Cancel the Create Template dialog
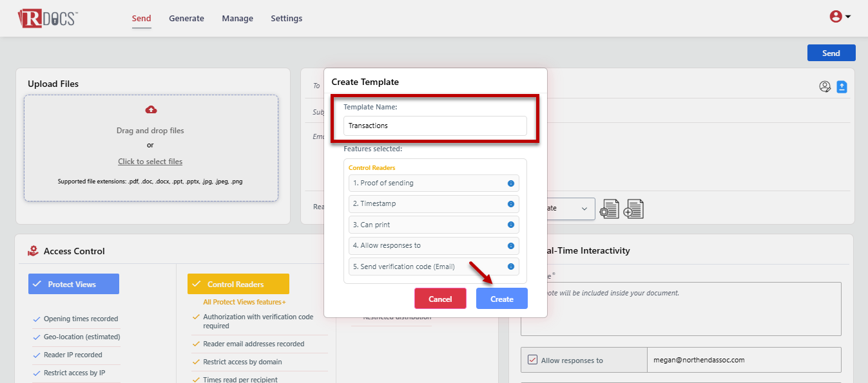This screenshot has height=383, width=868. pos(440,299)
